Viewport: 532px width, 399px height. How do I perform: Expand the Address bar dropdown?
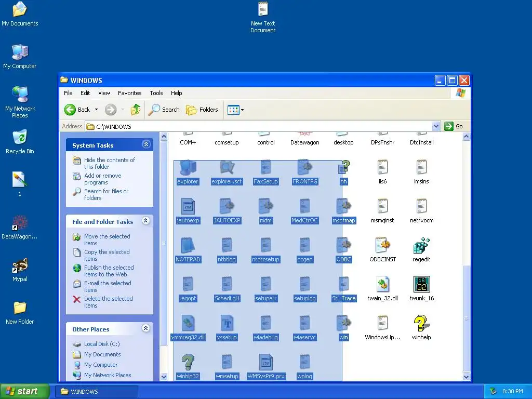pyautogui.click(x=436, y=126)
